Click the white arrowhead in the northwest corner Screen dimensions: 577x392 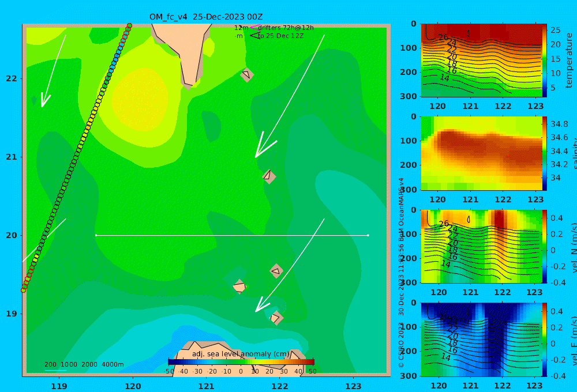(x=45, y=100)
